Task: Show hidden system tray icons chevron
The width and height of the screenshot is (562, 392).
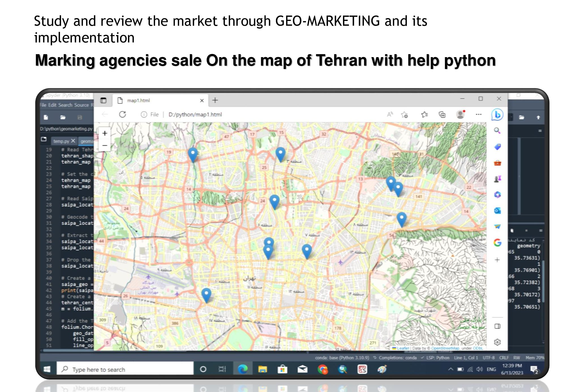Action: click(x=451, y=369)
